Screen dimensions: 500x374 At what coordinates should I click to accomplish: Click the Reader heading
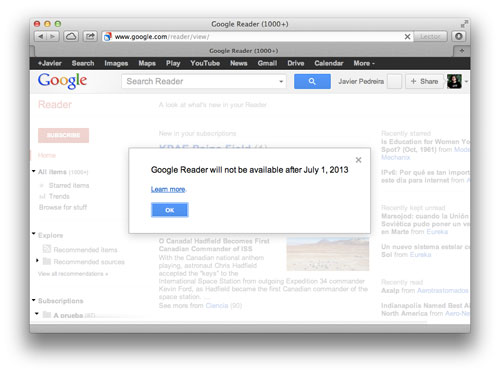(55, 105)
